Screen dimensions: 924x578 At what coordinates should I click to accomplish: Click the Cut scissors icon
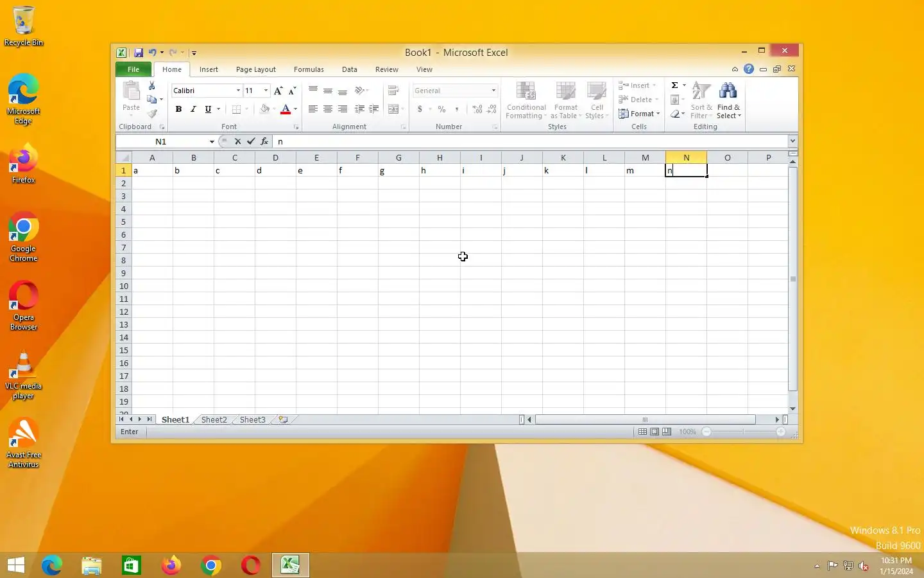pyautogui.click(x=152, y=86)
